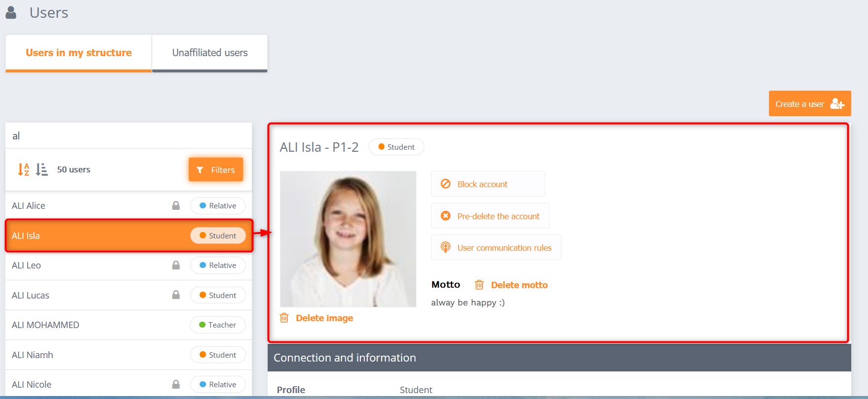Image resolution: width=868 pixels, height=399 pixels.
Task: Click Delete motto link
Action: click(x=520, y=285)
